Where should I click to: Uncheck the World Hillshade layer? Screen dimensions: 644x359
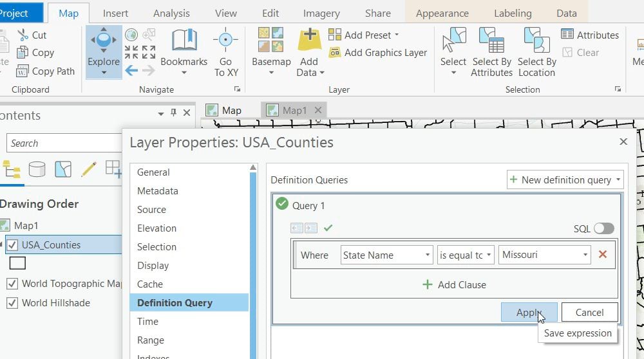point(12,303)
